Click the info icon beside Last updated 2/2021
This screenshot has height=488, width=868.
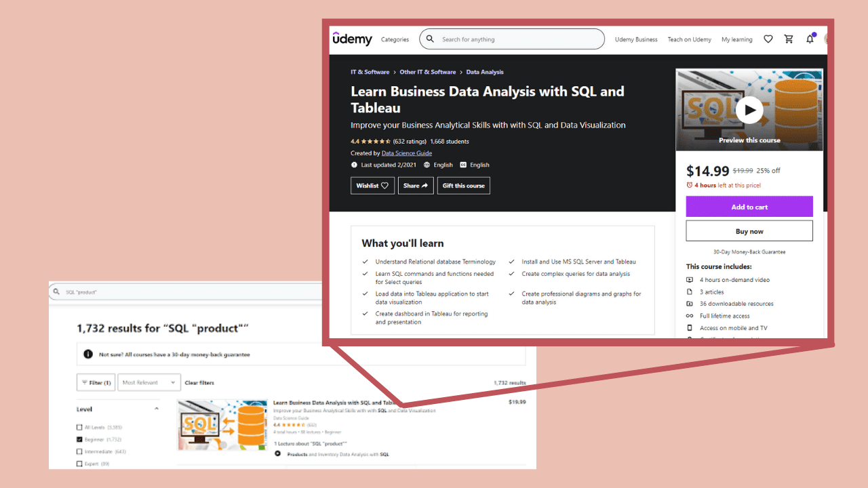pos(355,164)
